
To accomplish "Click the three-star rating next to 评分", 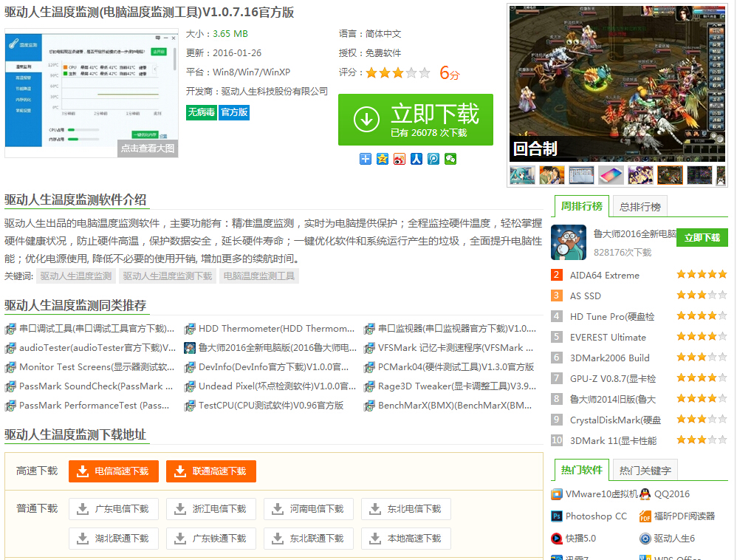I will coord(397,73).
